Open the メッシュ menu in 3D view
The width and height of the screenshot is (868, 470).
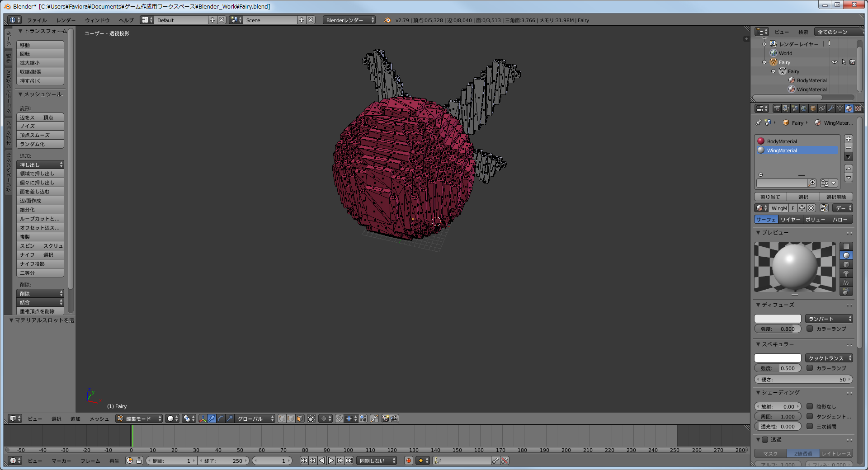coord(99,419)
